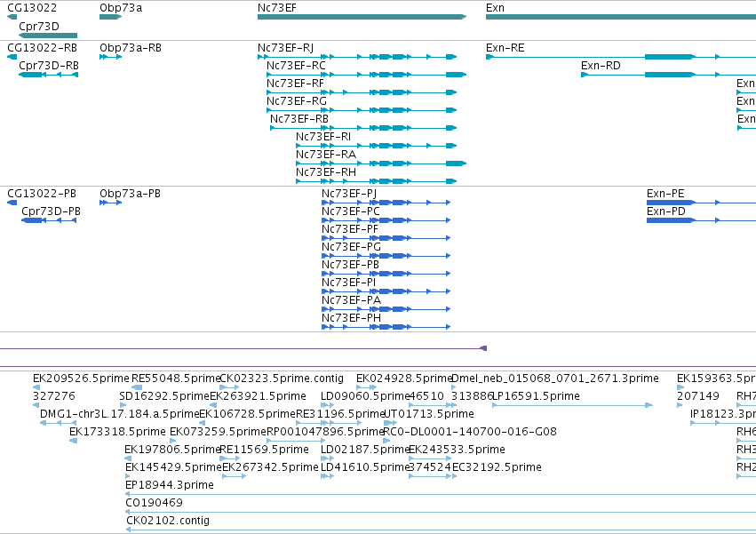The image size is (756, 534).
Task: Click EST label EK106728.5prime
Action: click(x=247, y=414)
